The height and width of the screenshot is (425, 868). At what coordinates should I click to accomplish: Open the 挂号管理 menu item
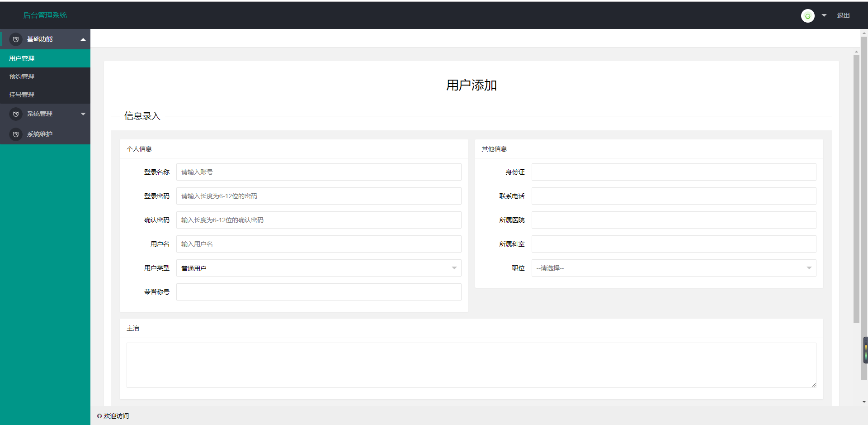(x=45, y=95)
